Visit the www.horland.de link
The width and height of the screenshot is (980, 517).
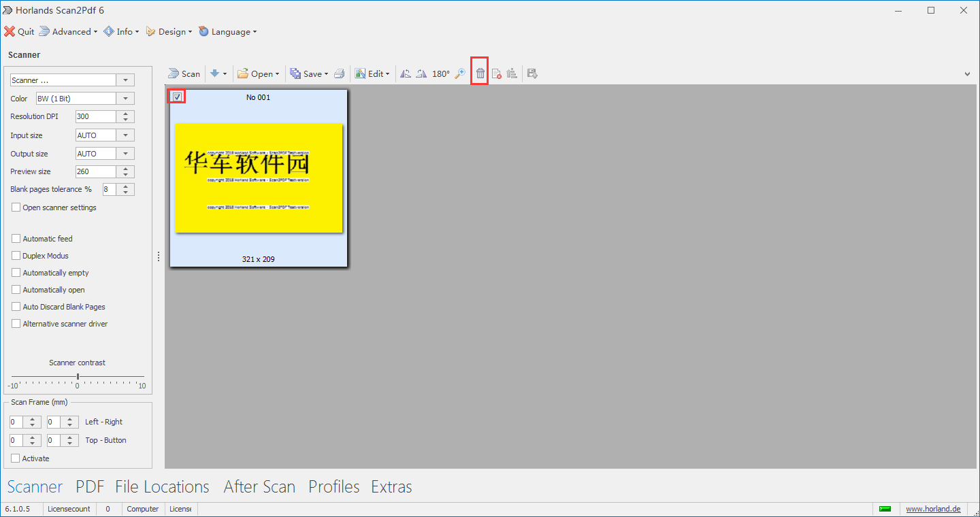pyautogui.click(x=933, y=508)
